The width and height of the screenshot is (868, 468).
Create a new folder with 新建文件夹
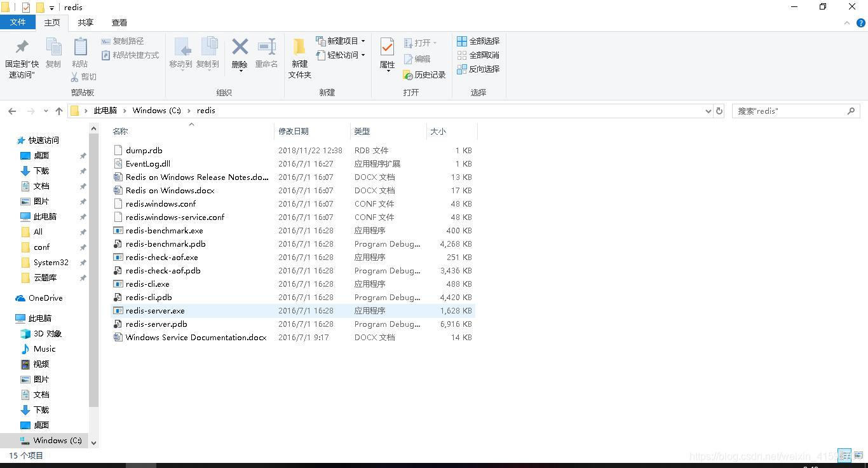pos(299,58)
